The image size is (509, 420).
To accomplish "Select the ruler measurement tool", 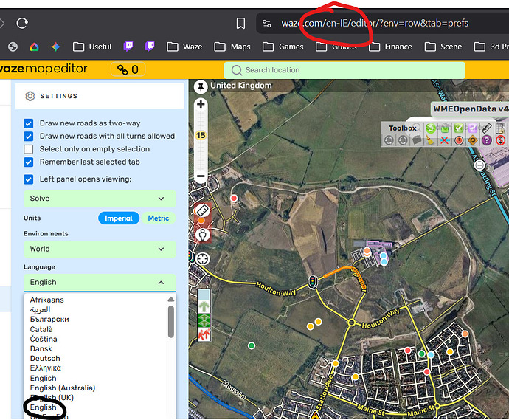I will (202, 210).
